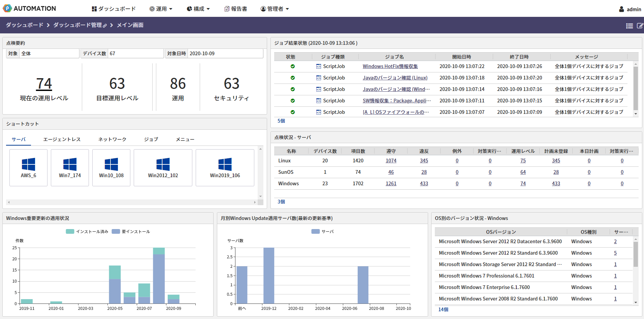
Task: Click the list view icon in breadcrumb bar
Action: [629, 26]
